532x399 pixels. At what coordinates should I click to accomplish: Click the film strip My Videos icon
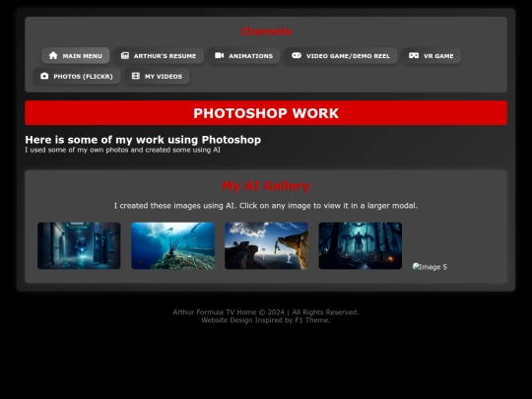pos(136,76)
